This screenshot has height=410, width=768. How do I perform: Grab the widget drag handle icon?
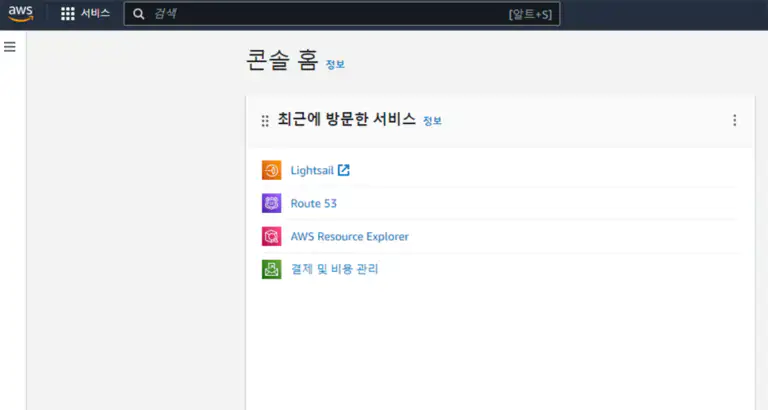pos(265,121)
